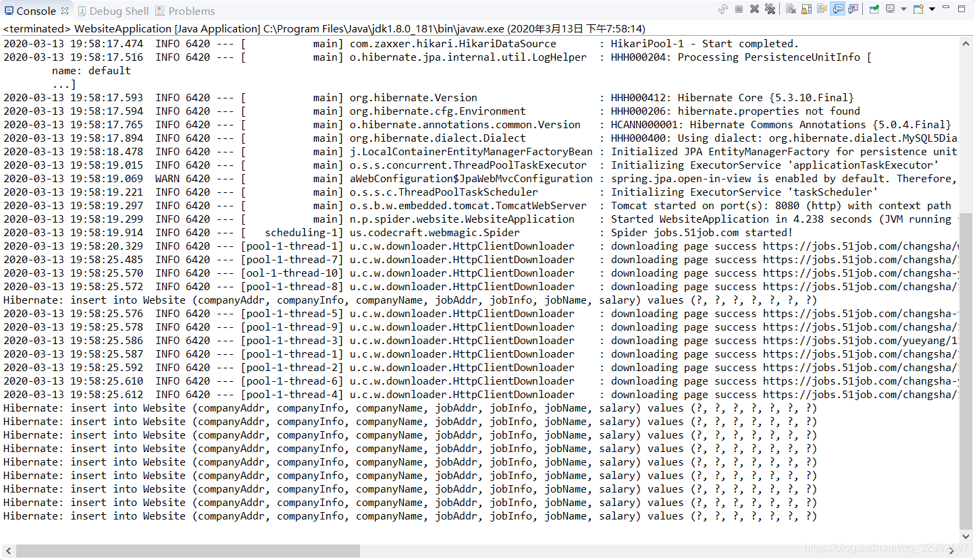Click the '[ scheduling-1]' thread label
Image resolution: width=975 pixels, height=560 pixels.
click(x=292, y=232)
